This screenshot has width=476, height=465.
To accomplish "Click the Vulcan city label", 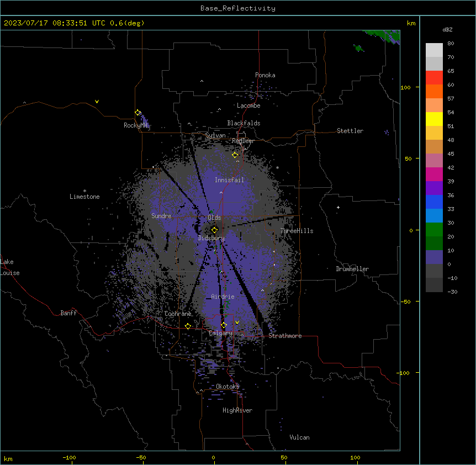I will pyautogui.click(x=300, y=437).
